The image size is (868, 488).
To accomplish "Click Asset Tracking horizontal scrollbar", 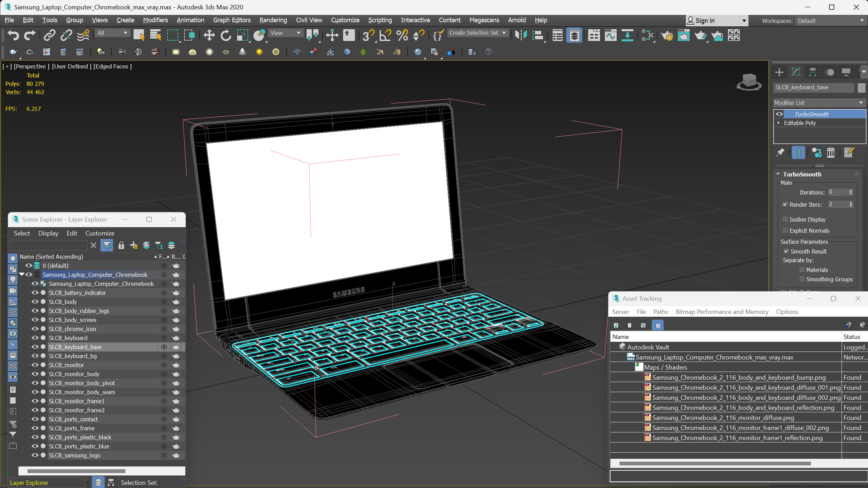I will tap(715, 463).
